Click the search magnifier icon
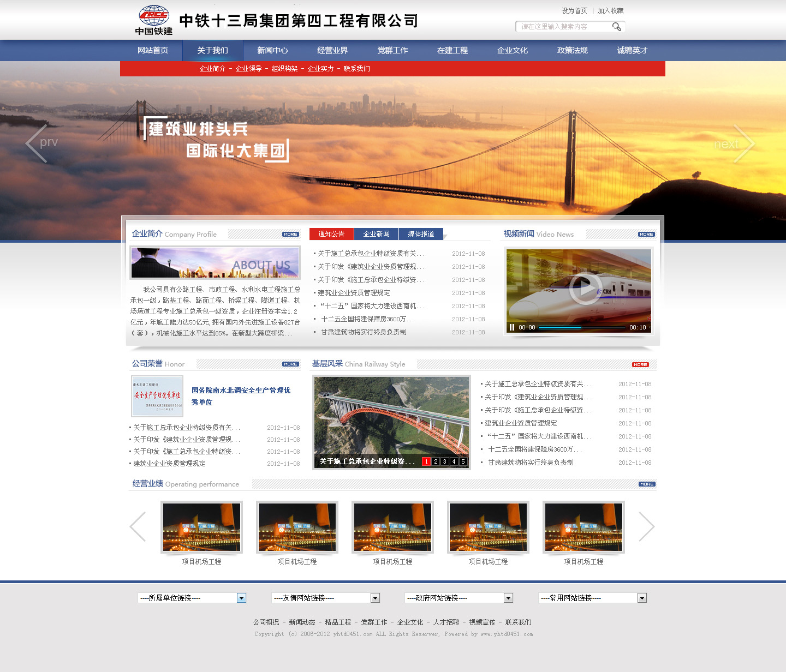Image resolution: width=786 pixels, height=672 pixels. tap(616, 27)
